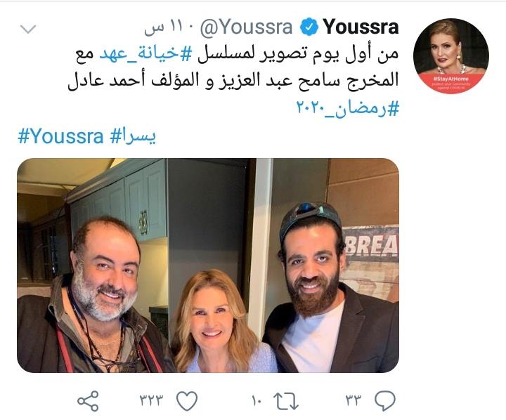The width and height of the screenshot is (506, 420).
Task: Tap the retweet arrows icon
Action: [x=286, y=401]
